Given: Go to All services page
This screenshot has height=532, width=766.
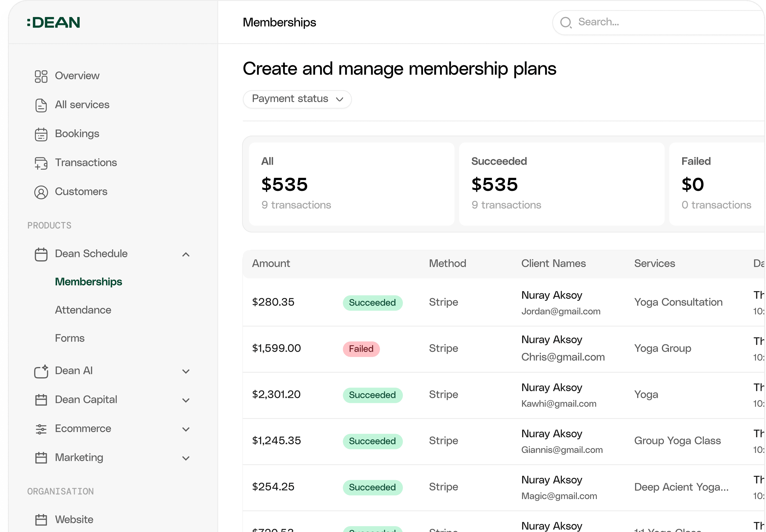Looking at the screenshot, I should (82, 105).
